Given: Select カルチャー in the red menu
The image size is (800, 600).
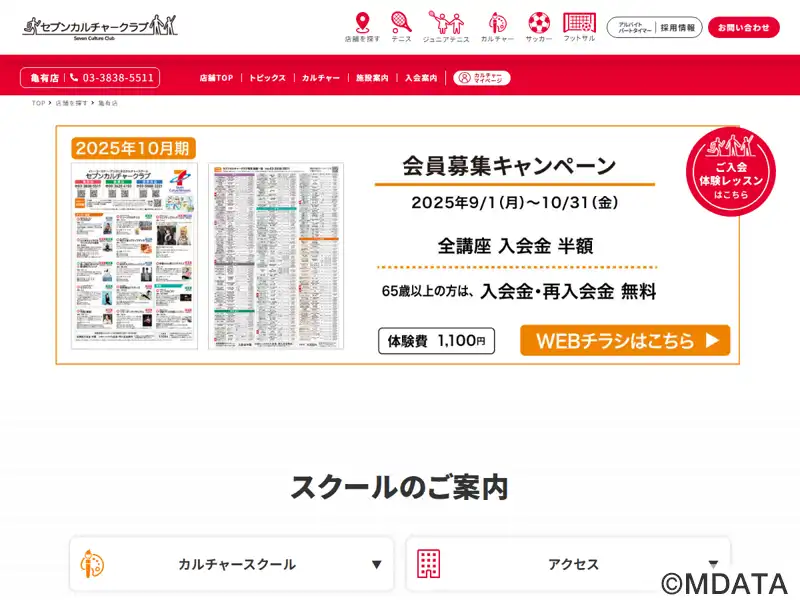Looking at the screenshot, I should (x=320, y=78).
